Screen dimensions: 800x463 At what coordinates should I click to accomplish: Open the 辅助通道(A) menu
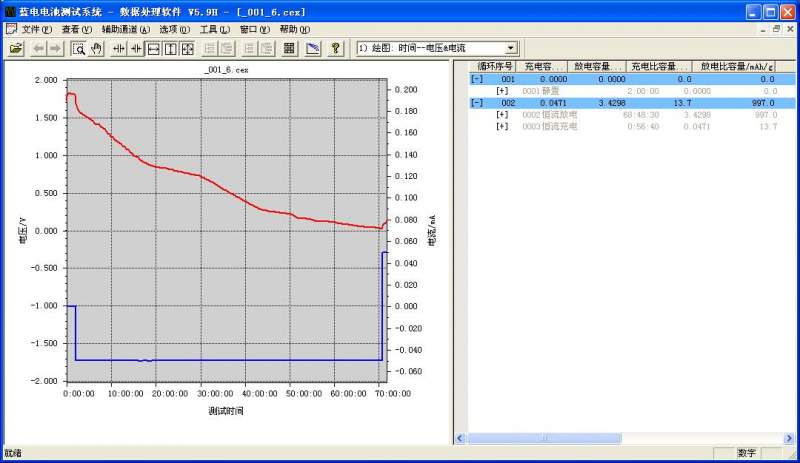tap(125, 29)
